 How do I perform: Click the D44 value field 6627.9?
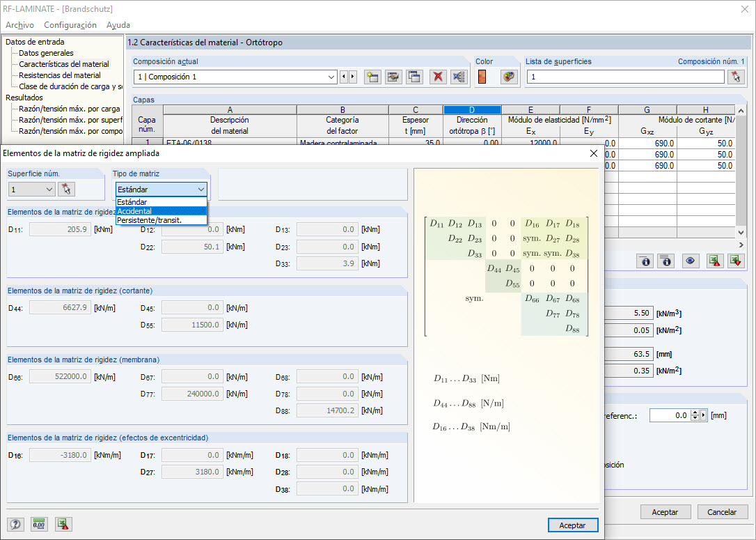[61, 307]
